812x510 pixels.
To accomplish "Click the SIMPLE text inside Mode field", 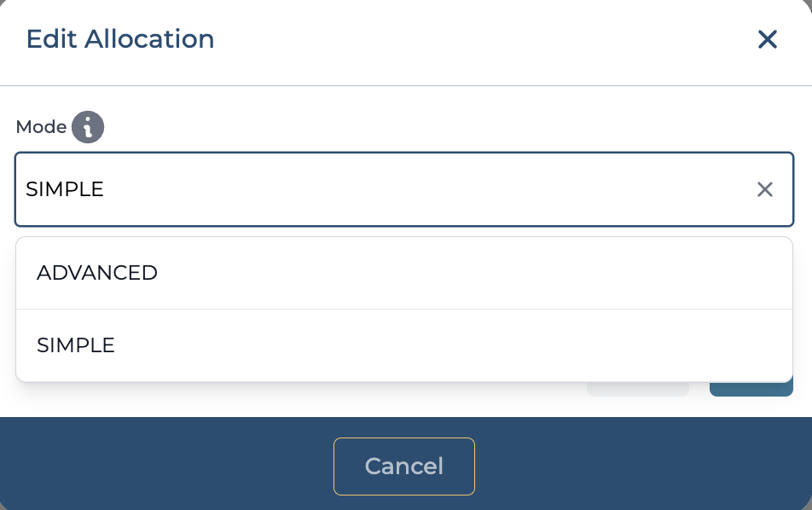I will (x=65, y=189).
